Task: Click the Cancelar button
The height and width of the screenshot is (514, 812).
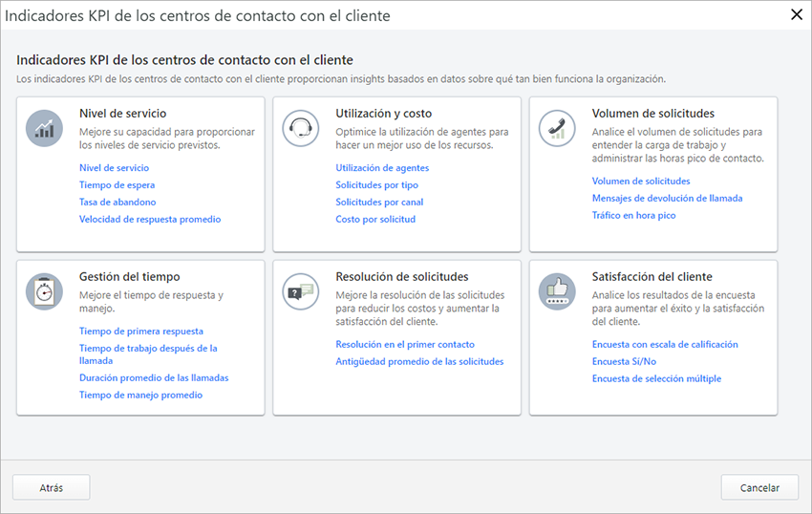Action: click(759, 487)
